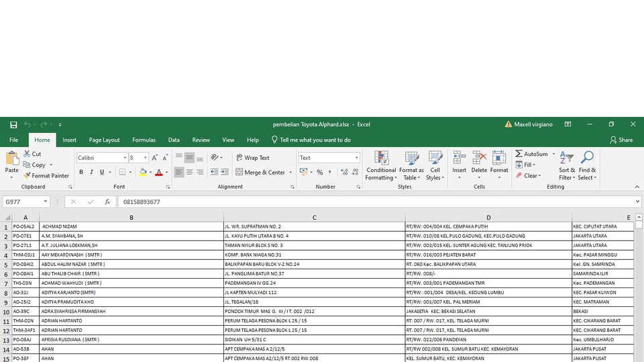Align text to top
This screenshot has width=644, height=362.
click(x=179, y=157)
